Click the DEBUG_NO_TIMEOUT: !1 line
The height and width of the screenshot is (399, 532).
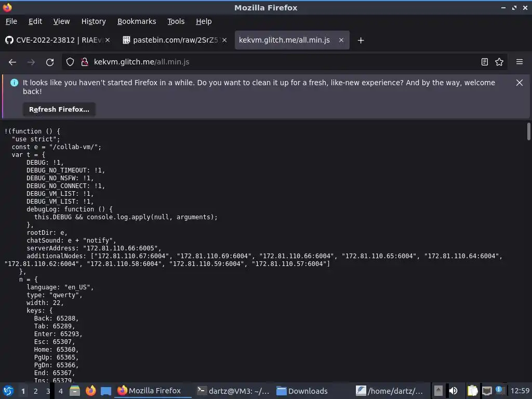66,170
